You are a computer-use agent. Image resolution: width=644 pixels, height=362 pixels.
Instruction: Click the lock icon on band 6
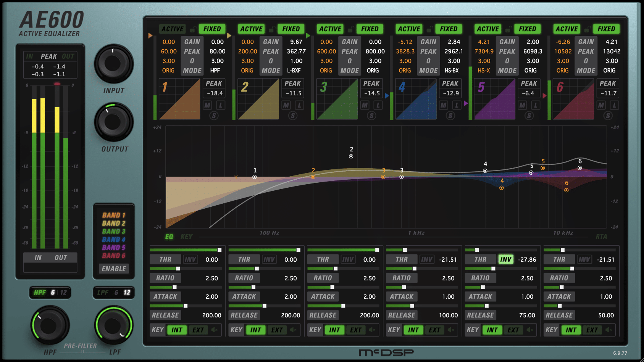(x=587, y=29)
